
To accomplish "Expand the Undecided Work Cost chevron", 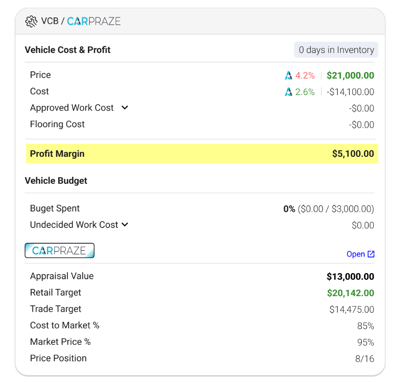I will (x=125, y=225).
